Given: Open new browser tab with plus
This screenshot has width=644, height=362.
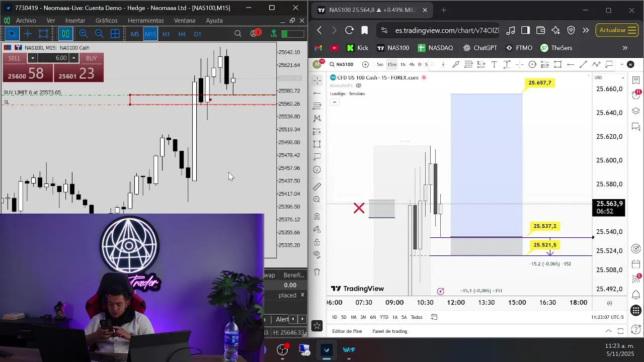Looking at the screenshot, I should [x=443, y=10].
